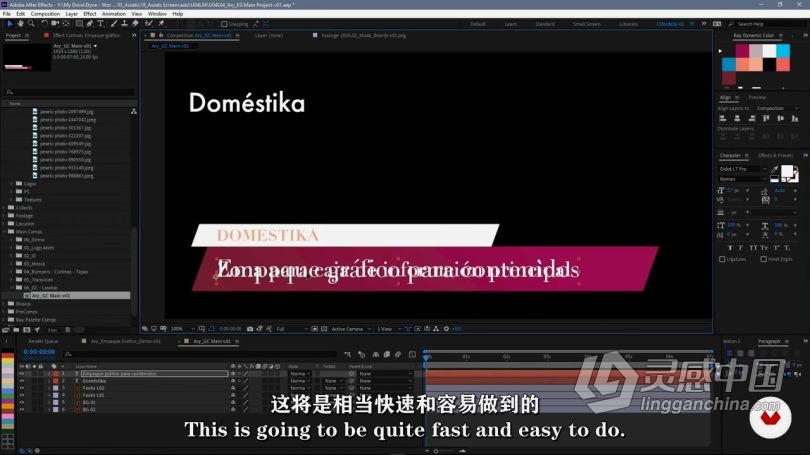Screen dimensions: 810x455
Task: Open the Animation menu
Action: point(114,14)
